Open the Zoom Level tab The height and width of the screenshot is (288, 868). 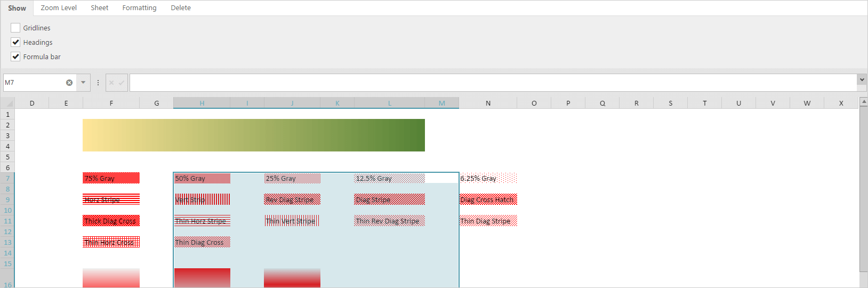click(59, 8)
